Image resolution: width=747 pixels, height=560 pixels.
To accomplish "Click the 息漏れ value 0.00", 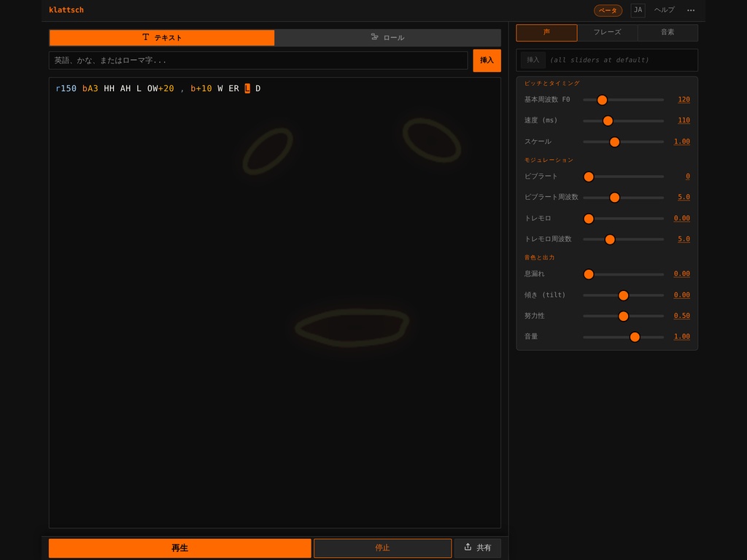I will point(682,274).
